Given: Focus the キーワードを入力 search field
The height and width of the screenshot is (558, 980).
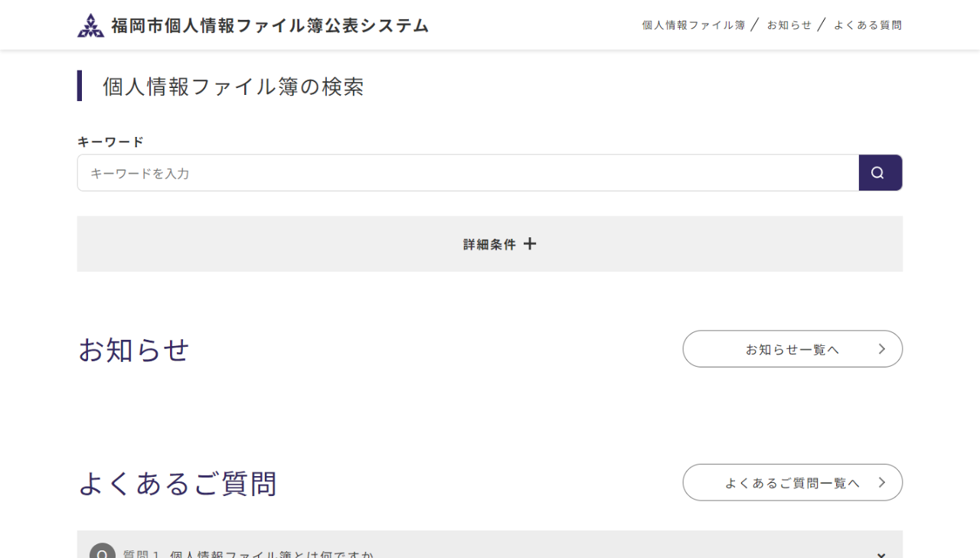Looking at the screenshot, I should coord(468,173).
